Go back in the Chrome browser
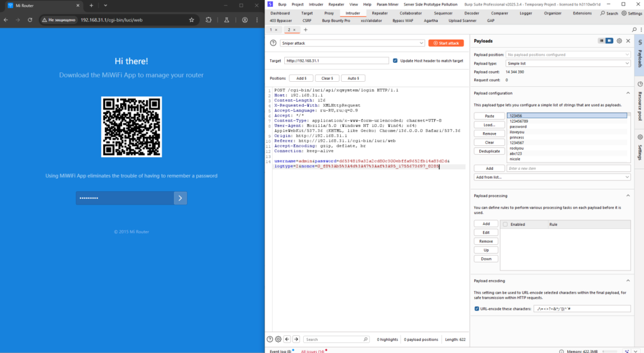Screen dimensions: 644x353 (6, 20)
